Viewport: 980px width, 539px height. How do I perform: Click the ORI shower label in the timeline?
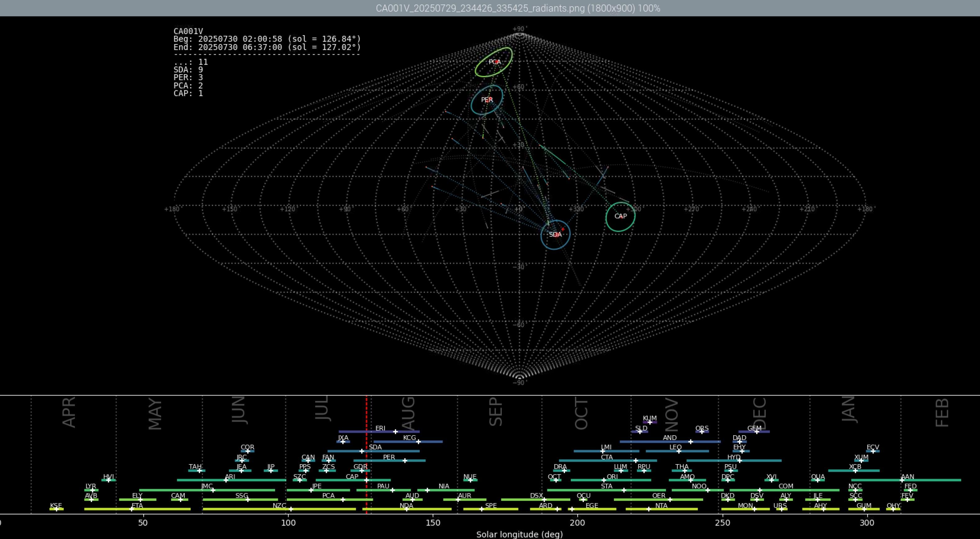pos(612,477)
